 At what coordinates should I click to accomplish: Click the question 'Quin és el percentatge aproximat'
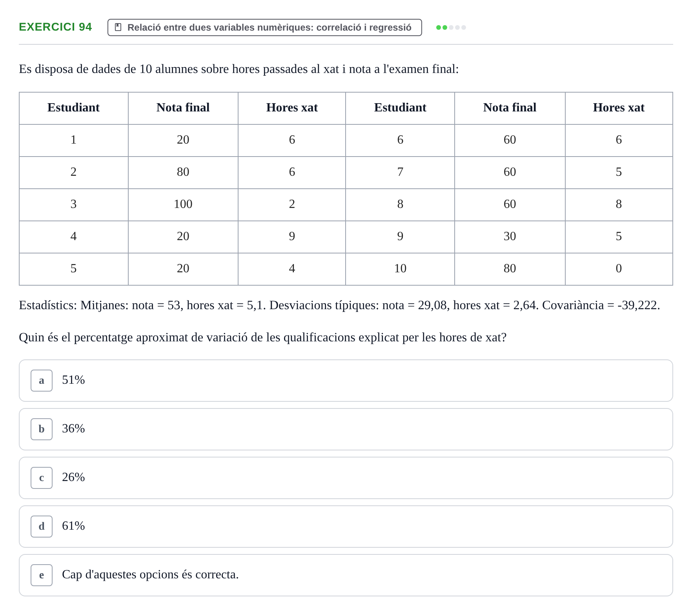(x=263, y=337)
